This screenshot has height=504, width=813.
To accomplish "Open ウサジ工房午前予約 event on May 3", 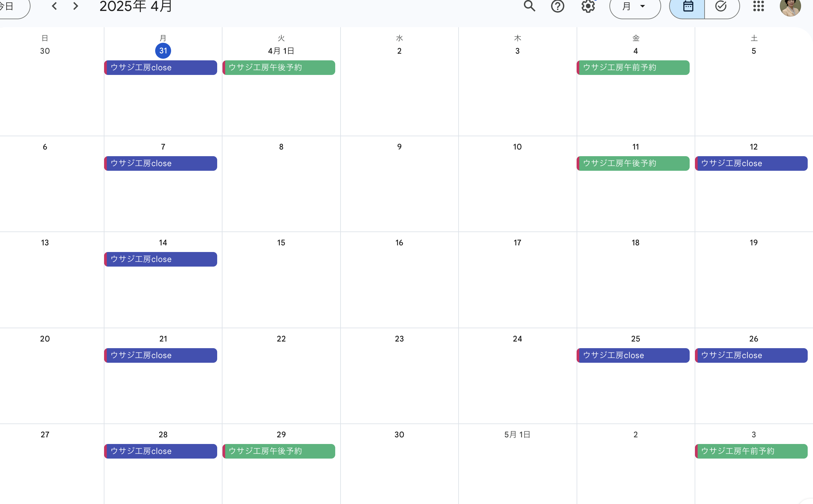I will tap(751, 451).
